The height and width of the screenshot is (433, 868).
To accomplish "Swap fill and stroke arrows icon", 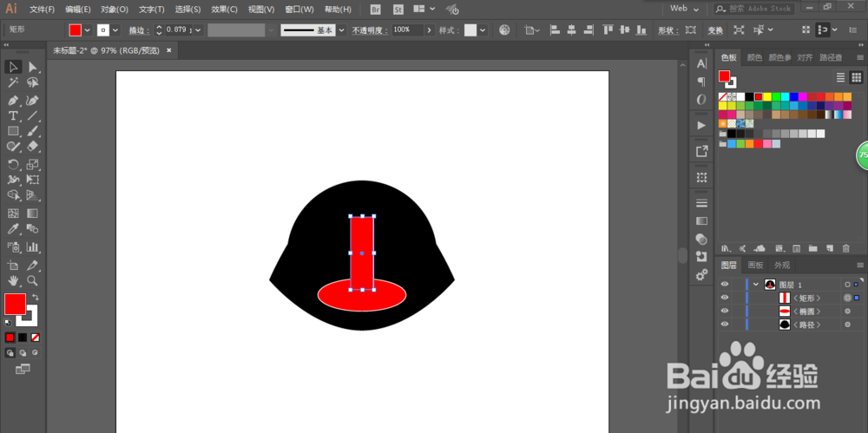I will [x=36, y=298].
